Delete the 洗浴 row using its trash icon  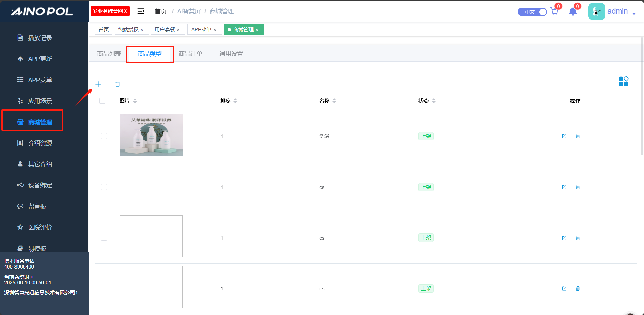click(578, 136)
